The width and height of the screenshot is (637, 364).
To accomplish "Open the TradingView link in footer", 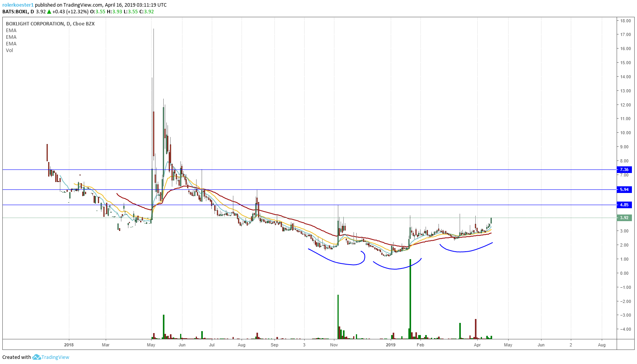I will pyautogui.click(x=55, y=357).
